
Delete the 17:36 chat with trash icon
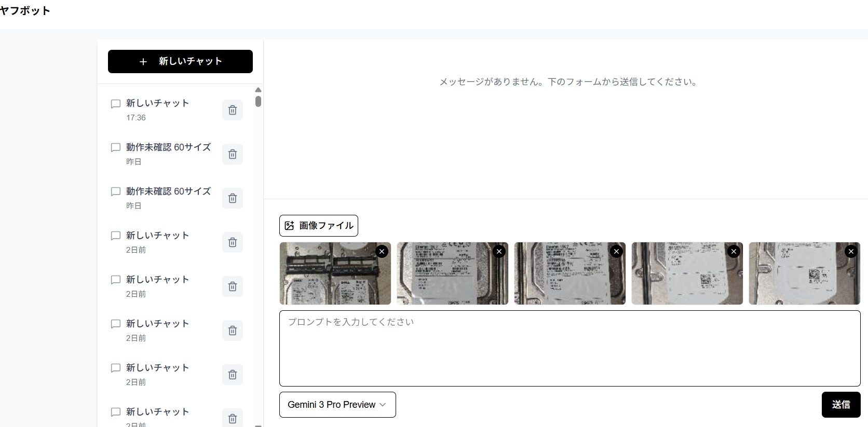[x=233, y=110]
